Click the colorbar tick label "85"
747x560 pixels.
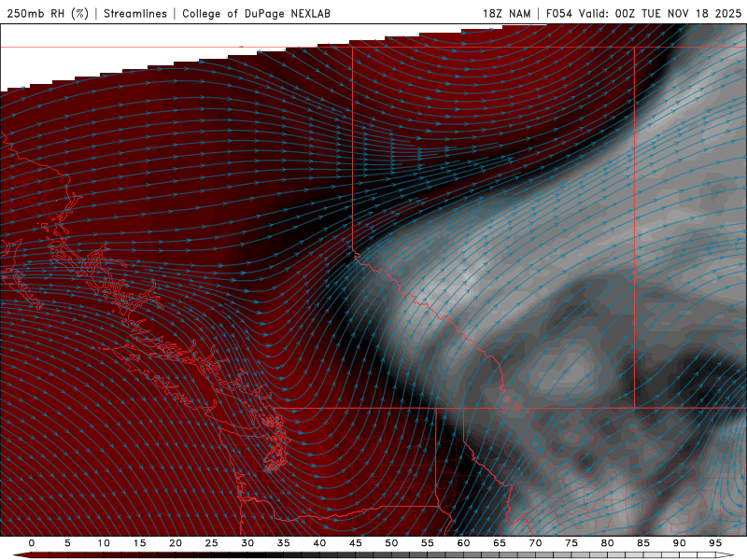(x=643, y=543)
